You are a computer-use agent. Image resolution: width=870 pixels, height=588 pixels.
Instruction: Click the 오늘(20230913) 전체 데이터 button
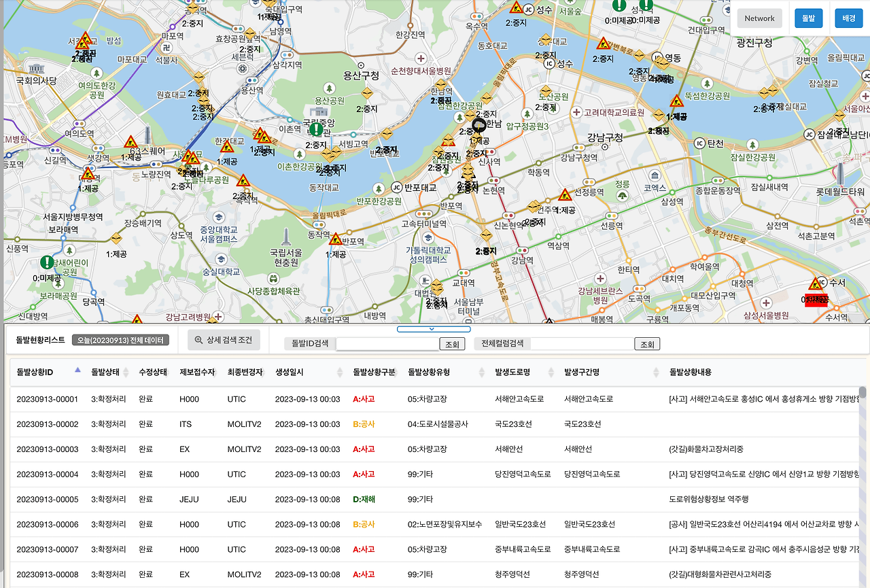click(121, 340)
